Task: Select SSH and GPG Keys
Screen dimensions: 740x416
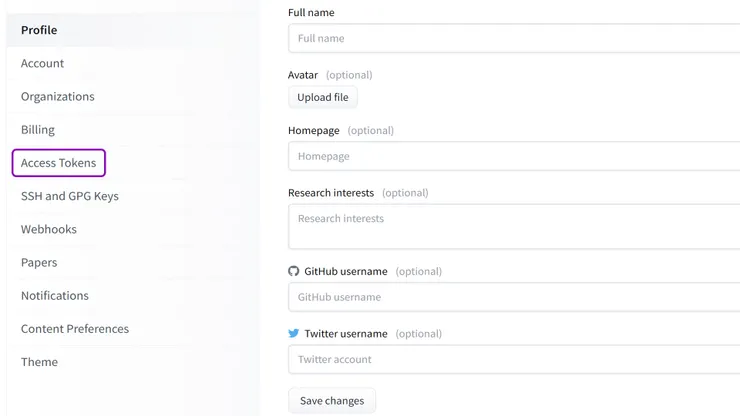Action: point(70,196)
